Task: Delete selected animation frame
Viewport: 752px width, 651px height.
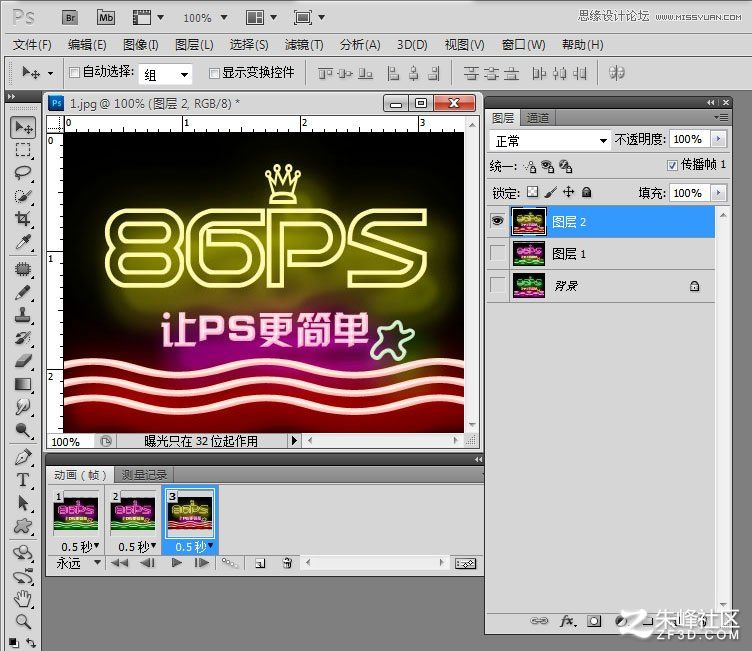Action: click(287, 563)
